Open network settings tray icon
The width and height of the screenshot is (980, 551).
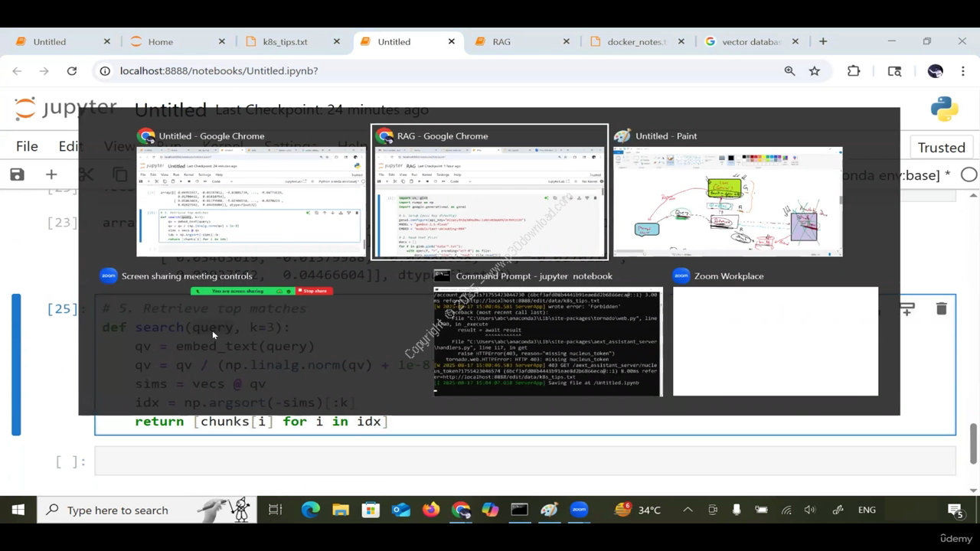[x=787, y=510]
